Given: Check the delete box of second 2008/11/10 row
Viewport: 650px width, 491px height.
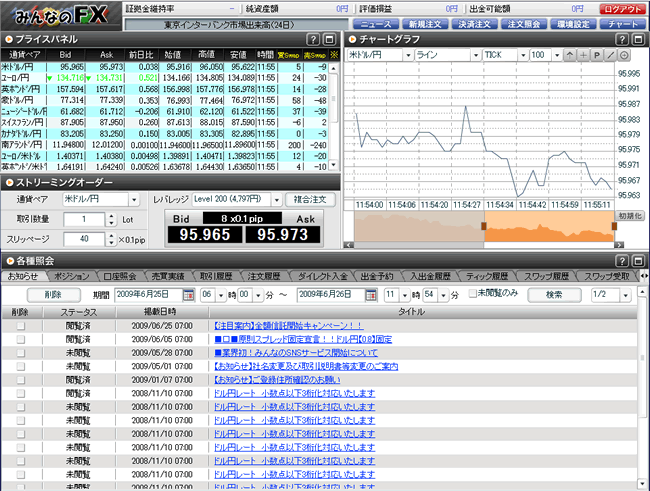Looking at the screenshot, I should [20, 407].
